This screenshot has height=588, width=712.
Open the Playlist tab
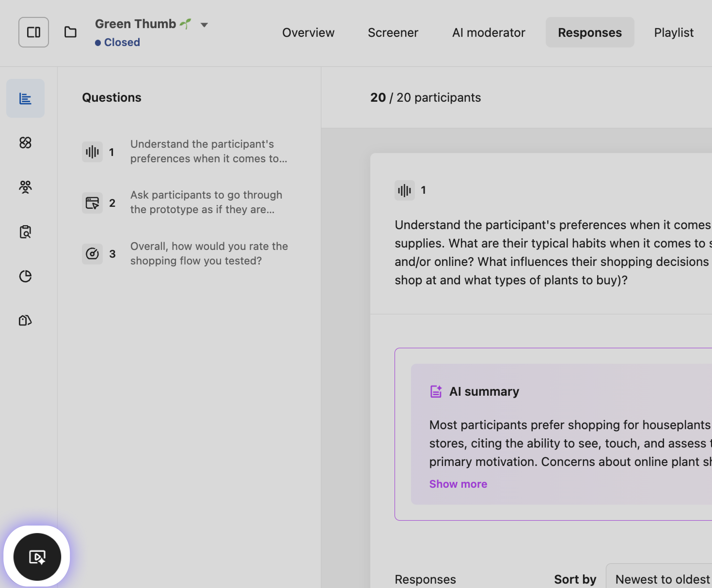(673, 33)
